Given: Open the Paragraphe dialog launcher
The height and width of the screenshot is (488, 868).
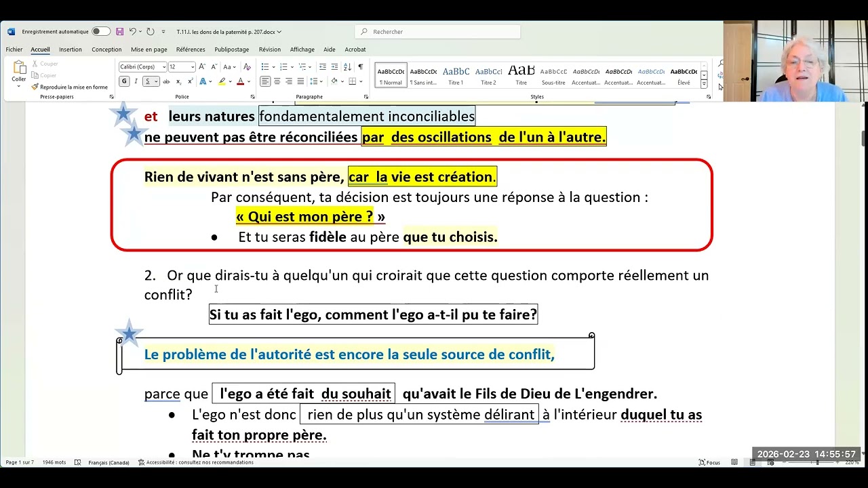Looking at the screenshot, I should 367,97.
